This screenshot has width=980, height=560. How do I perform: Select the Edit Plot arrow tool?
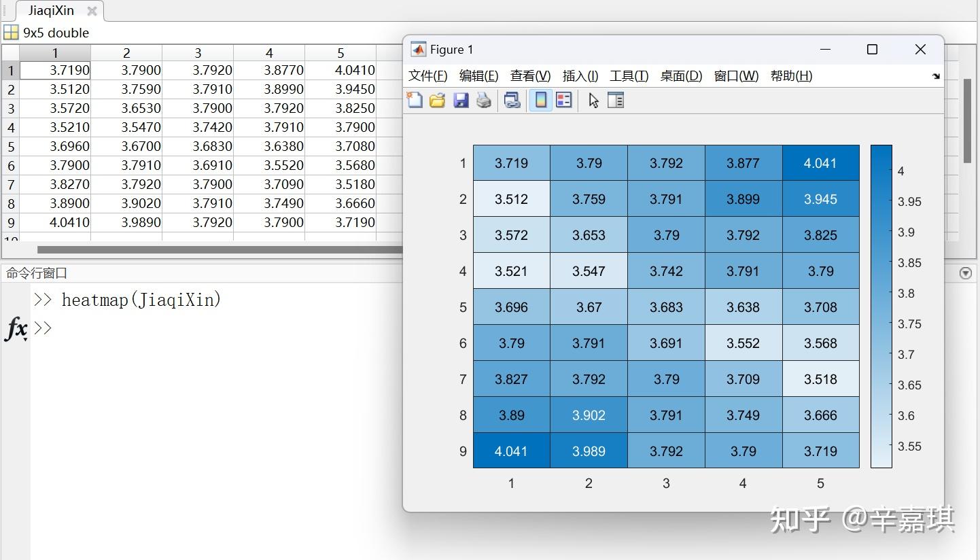coord(593,100)
